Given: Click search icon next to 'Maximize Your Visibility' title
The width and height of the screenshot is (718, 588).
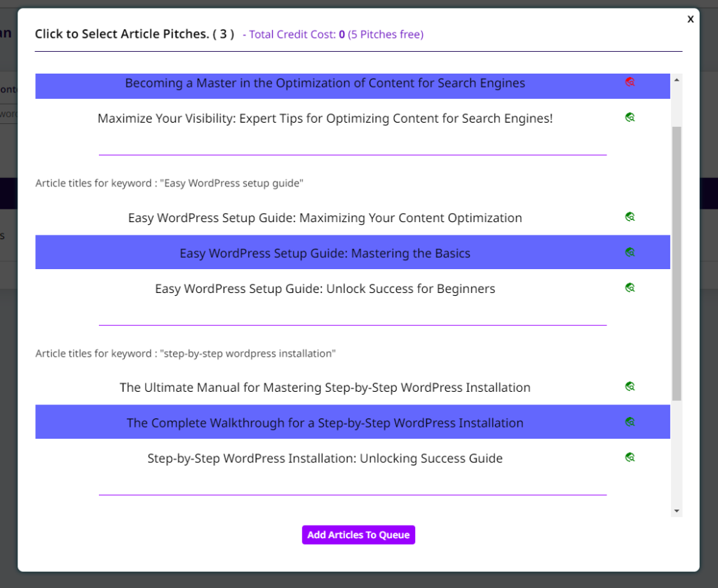Looking at the screenshot, I should 630,118.
